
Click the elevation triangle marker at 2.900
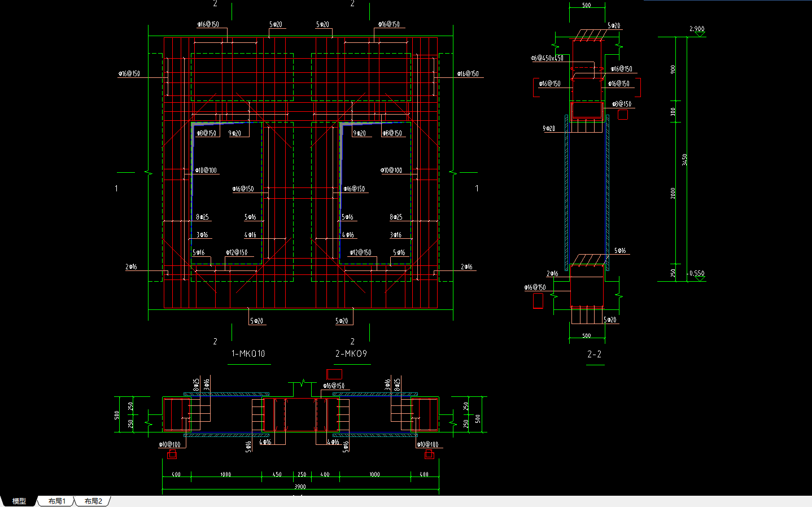[700, 34]
